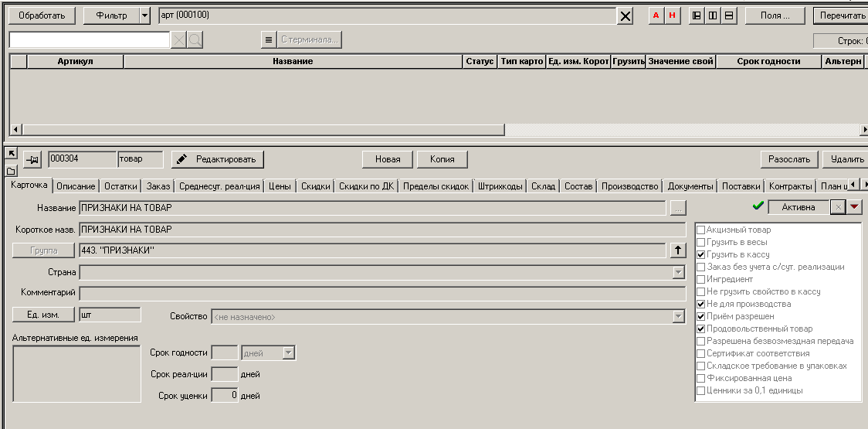Uncheck 'Грузить в кассу' option
The height and width of the screenshot is (429, 868).
701,255
